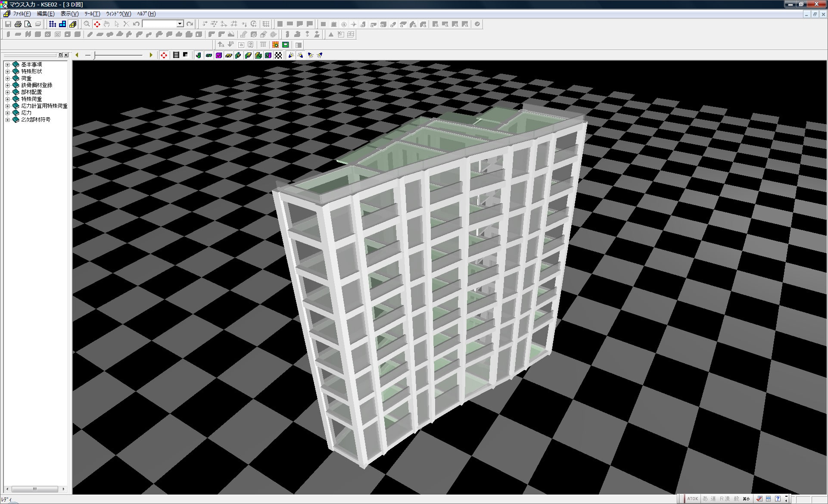Screen dimensions: 828x504
Task: Click the tree panel scroll right arrow
Action: pyautogui.click(x=64, y=489)
